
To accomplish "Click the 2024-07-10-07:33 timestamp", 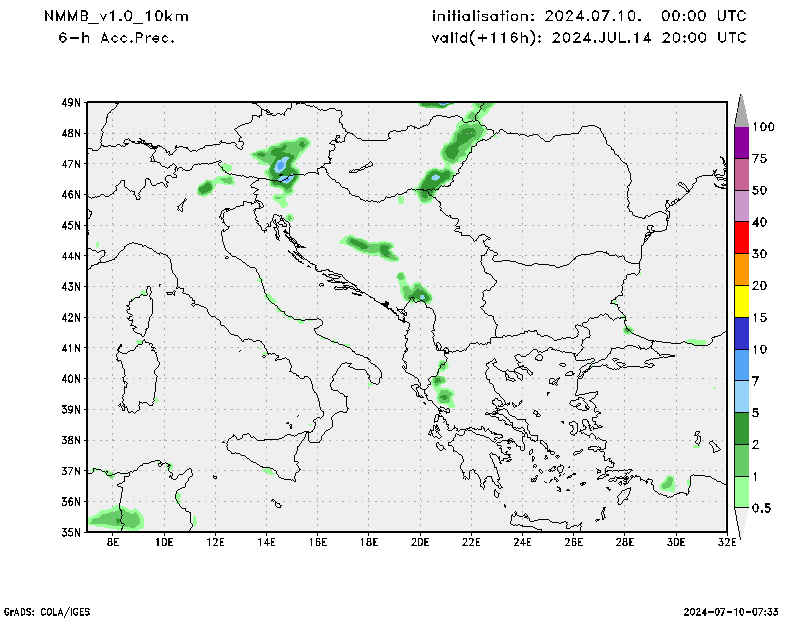I will click(x=733, y=610).
